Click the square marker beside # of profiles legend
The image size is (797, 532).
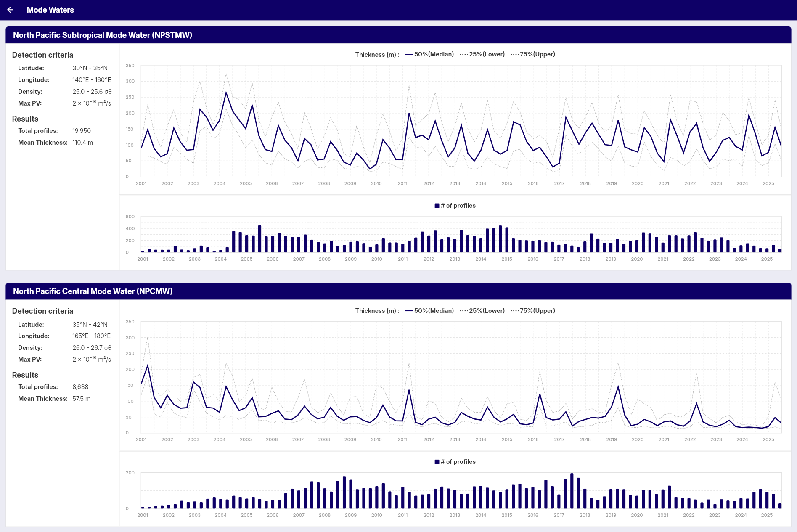436,206
